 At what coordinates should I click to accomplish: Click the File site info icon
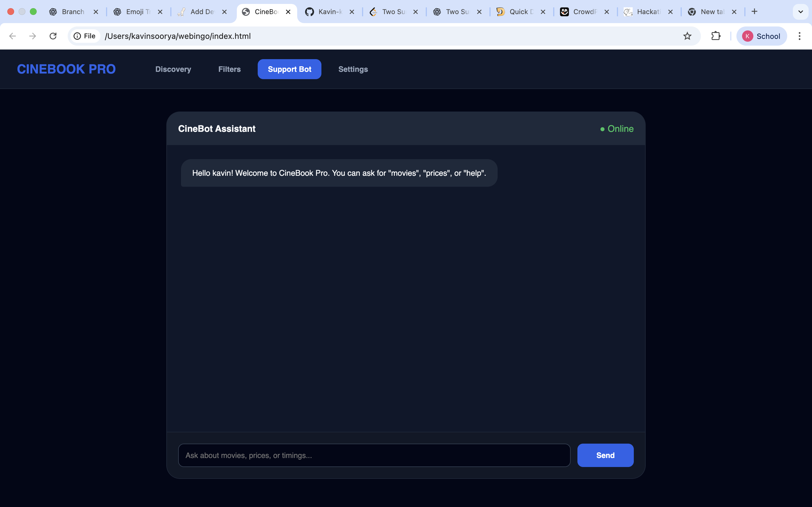point(85,36)
